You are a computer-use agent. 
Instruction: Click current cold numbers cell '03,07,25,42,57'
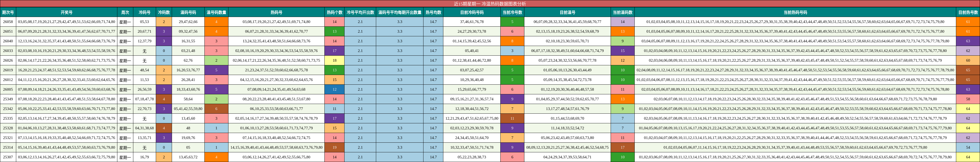point(472,70)
